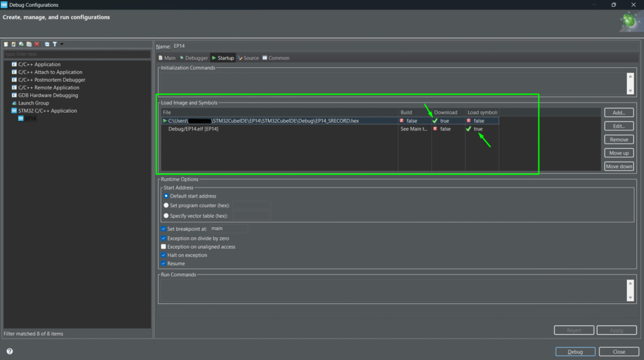Click the help question mark icon
This screenshot has height=360, width=644.
point(9,351)
